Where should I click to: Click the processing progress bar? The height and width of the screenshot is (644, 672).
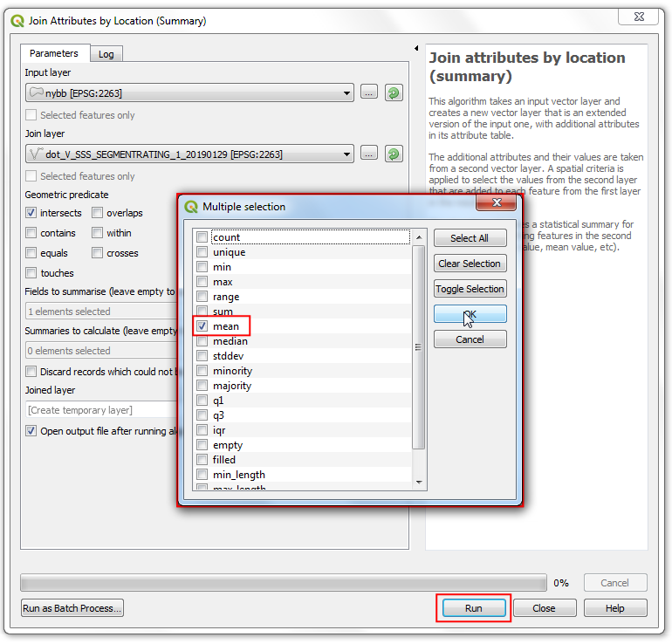coord(285,583)
